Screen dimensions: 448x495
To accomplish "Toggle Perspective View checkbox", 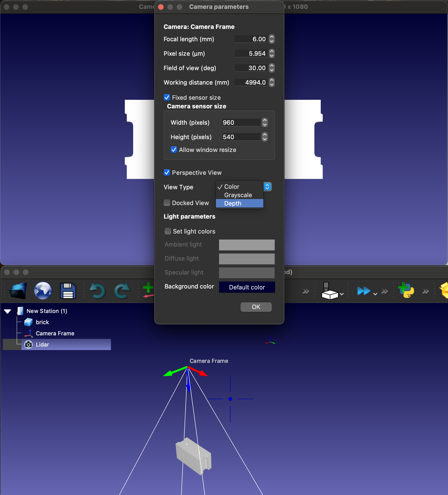I will point(167,173).
